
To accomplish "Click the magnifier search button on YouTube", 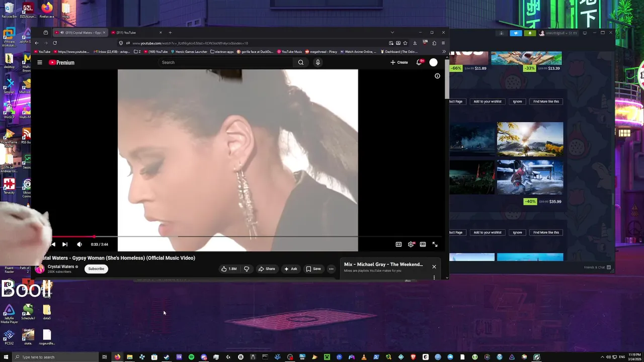I will (301, 62).
